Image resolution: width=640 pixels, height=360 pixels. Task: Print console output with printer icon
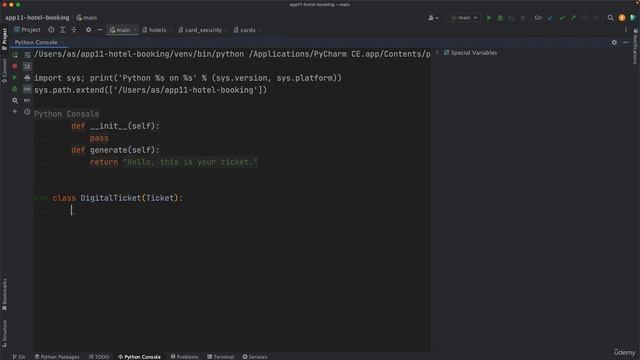point(27,78)
